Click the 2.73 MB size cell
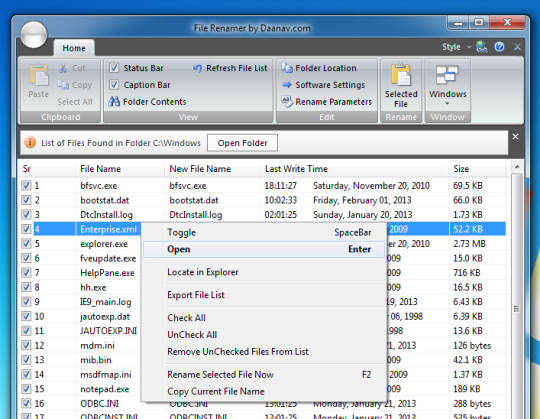 point(469,244)
